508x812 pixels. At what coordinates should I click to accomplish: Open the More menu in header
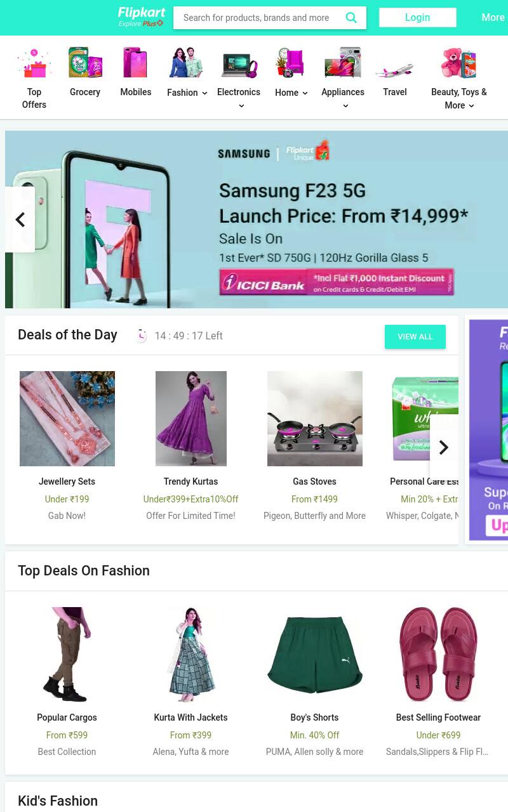click(493, 18)
